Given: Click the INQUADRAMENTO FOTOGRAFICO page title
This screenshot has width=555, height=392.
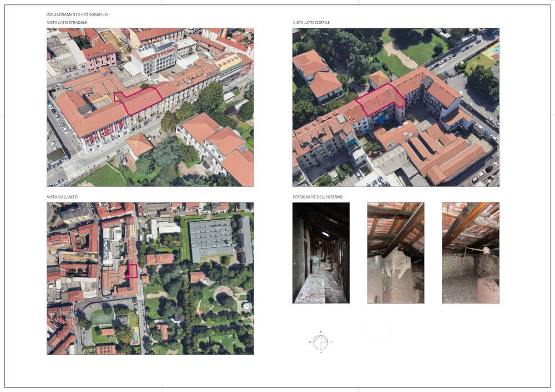Looking at the screenshot, I should pyautogui.click(x=77, y=14).
